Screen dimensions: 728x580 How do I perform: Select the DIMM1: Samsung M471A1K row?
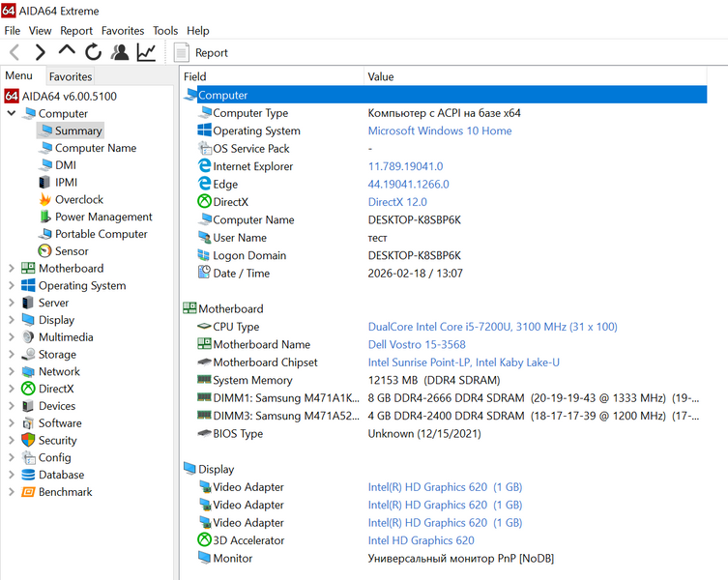445,398
